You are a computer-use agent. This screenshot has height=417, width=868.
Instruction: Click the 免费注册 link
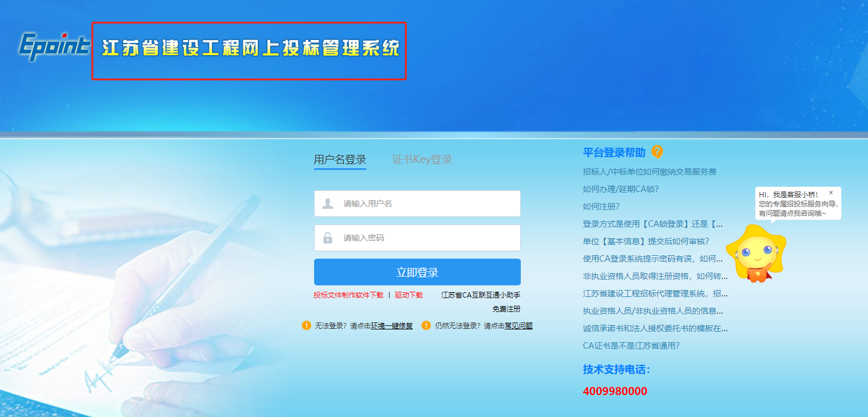[x=506, y=309]
